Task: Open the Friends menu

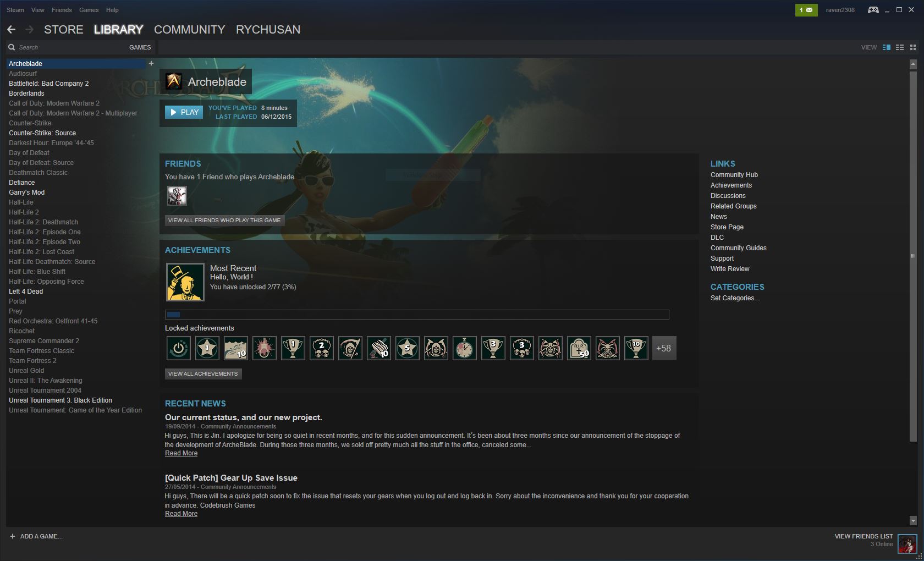Action: point(62,10)
